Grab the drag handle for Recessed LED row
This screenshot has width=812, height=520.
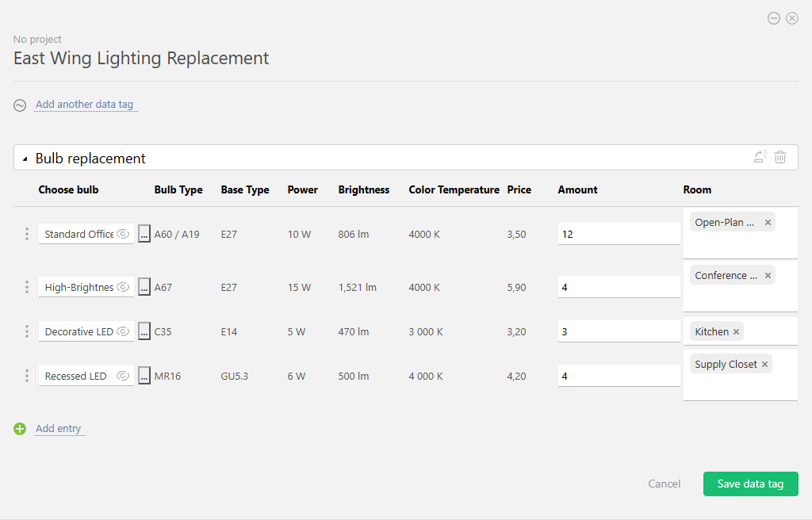[27, 376]
